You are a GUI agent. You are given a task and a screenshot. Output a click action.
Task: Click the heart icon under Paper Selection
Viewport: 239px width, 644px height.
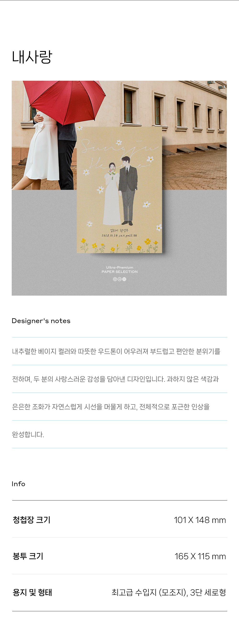[x=115, y=279]
